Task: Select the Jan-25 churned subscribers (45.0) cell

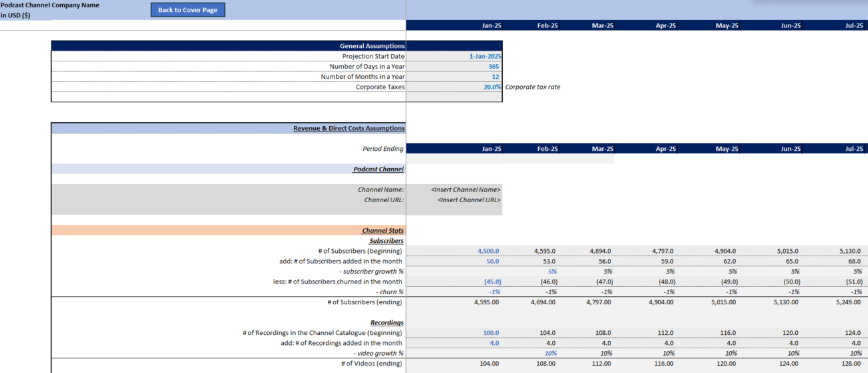Action: point(454,282)
